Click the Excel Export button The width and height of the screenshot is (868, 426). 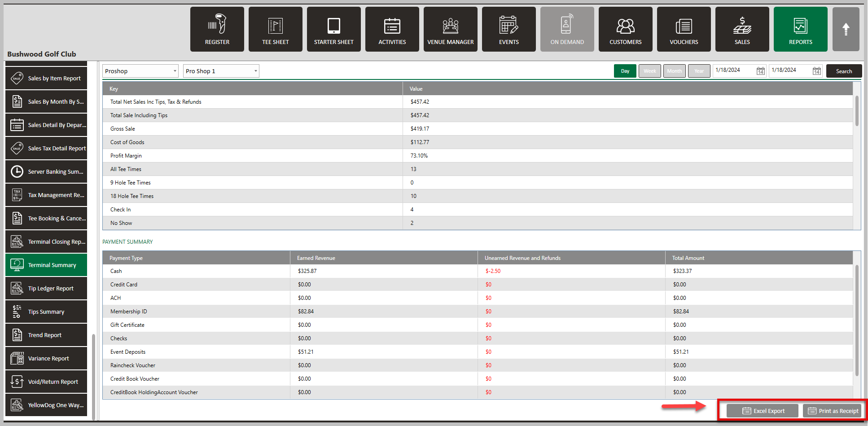(x=763, y=411)
